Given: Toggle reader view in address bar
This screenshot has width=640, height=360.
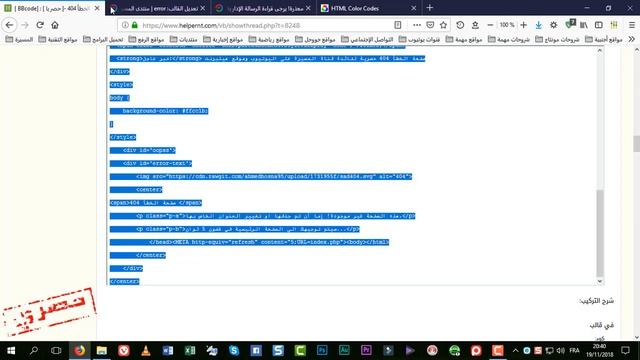Looking at the screenshot, I should click(398, 25).
